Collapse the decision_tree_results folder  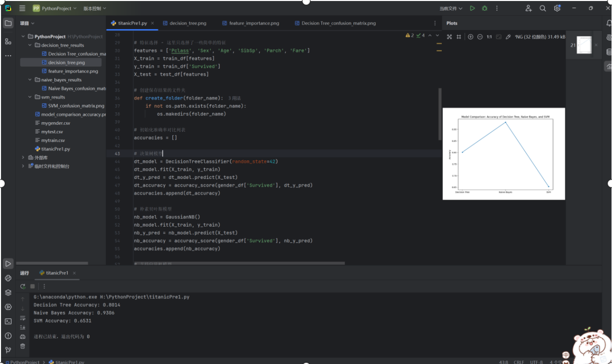click(x=30, y=45)
